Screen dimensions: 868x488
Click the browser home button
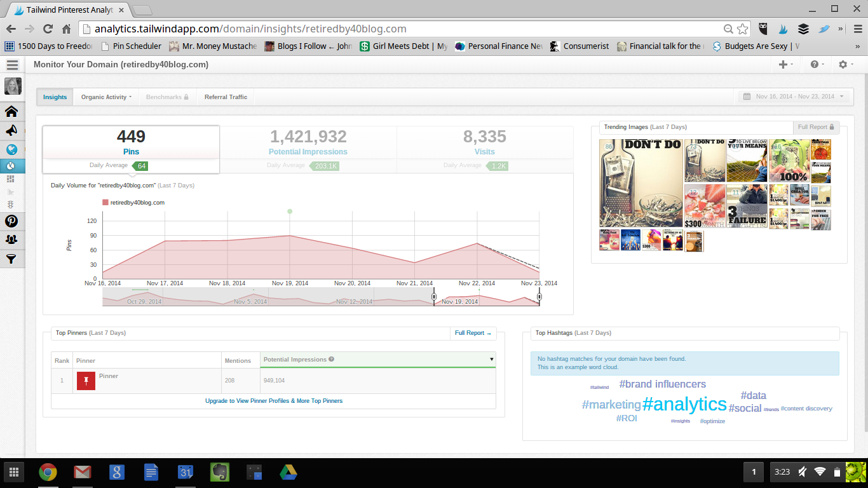[x=66, y=29]
